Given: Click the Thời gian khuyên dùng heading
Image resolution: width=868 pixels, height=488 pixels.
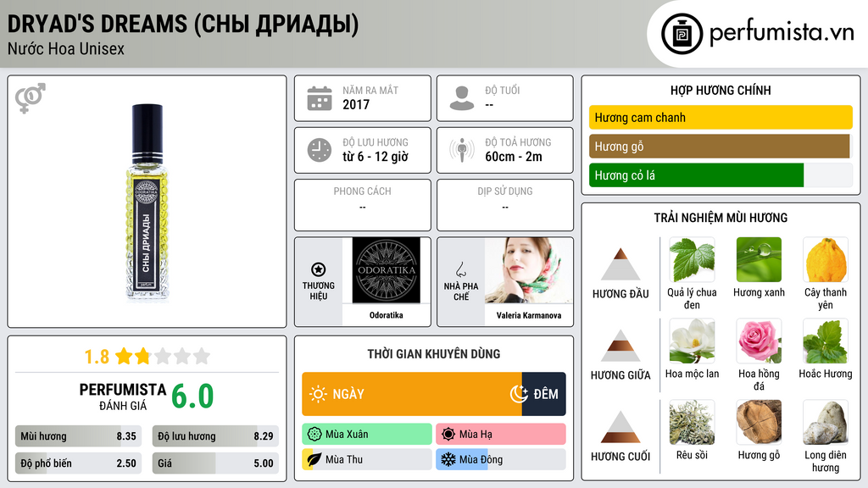Looking at the screenshot, I should [434, 353].
